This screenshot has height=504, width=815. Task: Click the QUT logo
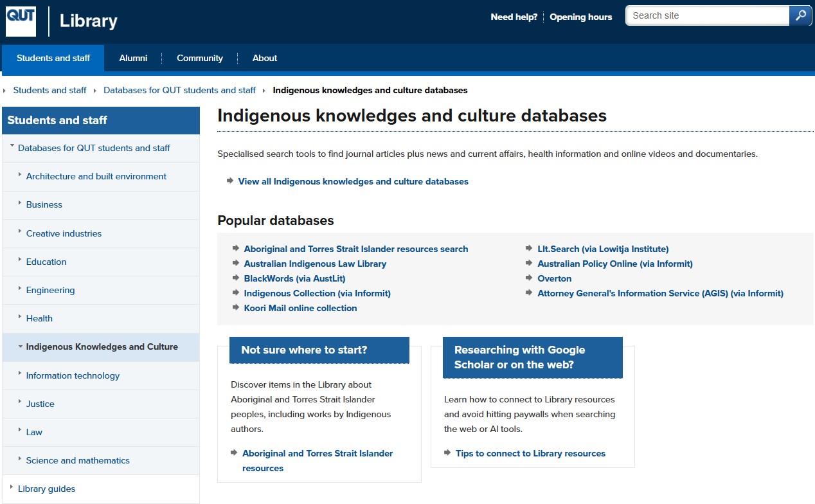point(21,21)
